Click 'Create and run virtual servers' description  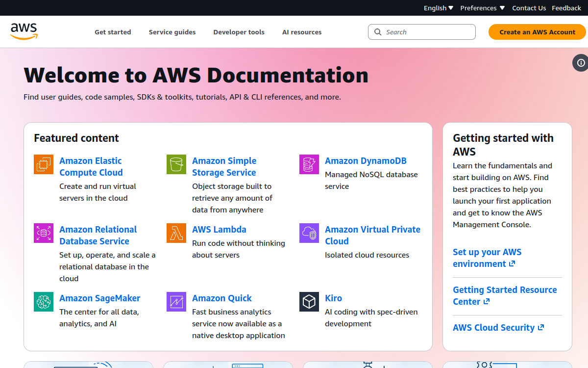98,192
